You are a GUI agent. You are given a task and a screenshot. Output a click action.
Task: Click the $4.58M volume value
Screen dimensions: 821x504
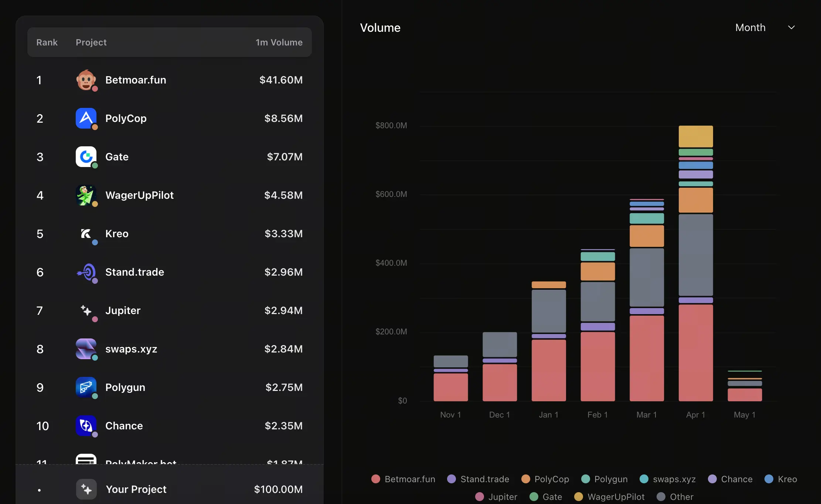click(283, 195)
